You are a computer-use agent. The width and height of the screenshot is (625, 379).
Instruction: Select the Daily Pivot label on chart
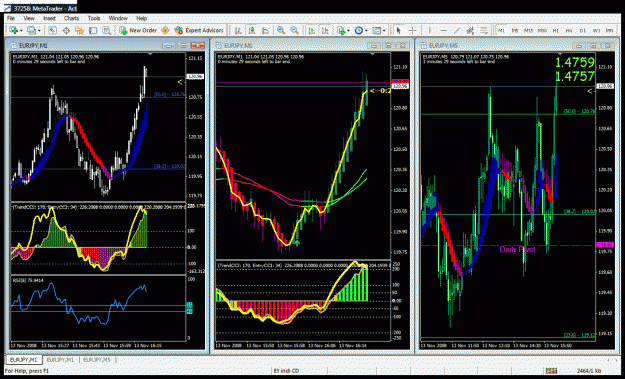(x=517, y=249)
